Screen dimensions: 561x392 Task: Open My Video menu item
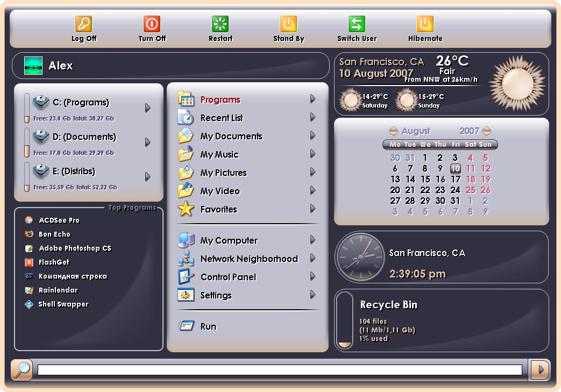(219, 191)
